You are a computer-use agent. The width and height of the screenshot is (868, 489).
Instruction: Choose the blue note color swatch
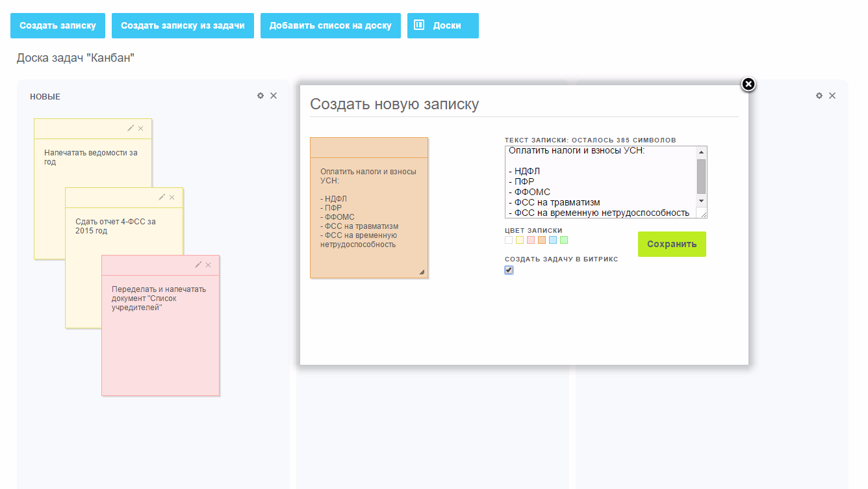(x=553, y=240)
